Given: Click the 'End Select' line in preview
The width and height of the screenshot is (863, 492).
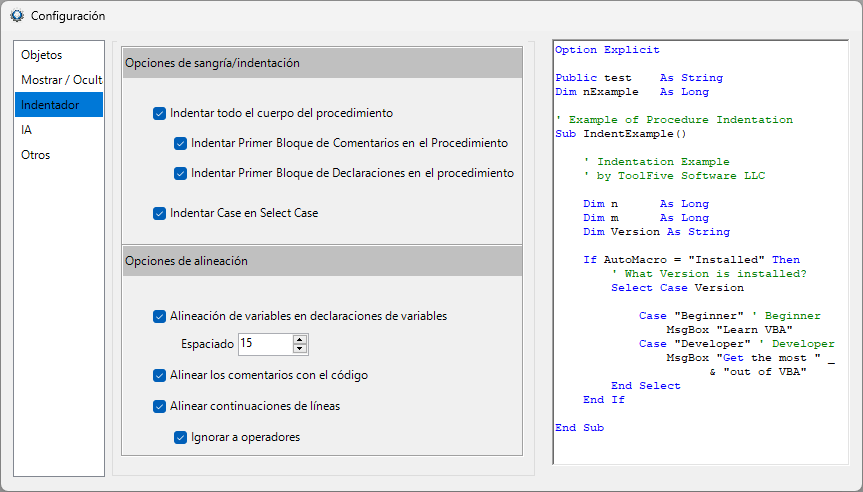Looking at the screenshot, I should pos(646,386).
